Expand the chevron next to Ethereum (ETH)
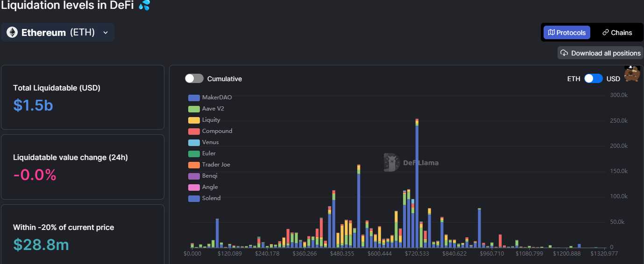This screenshot has height=264, width=644. coord(106,33)
